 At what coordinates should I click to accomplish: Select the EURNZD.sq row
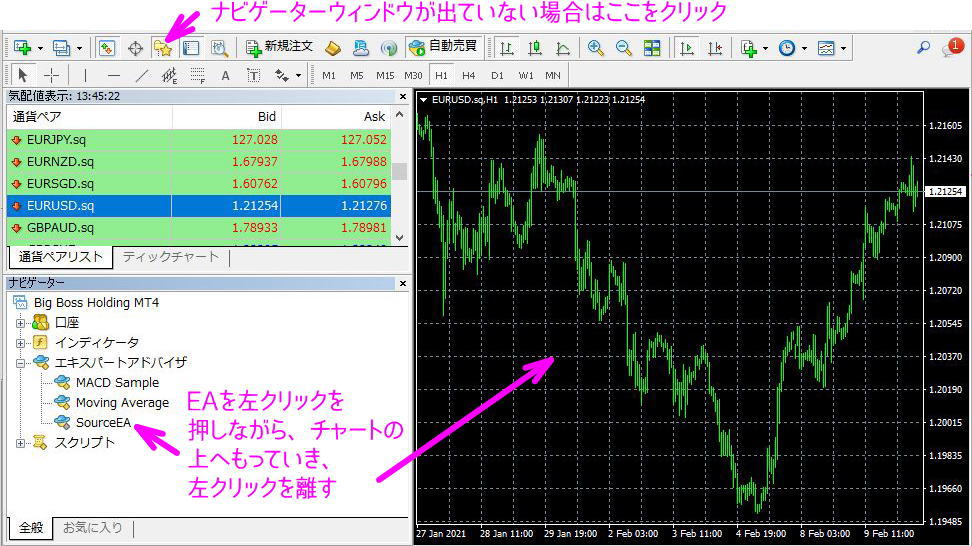(198, 162)
